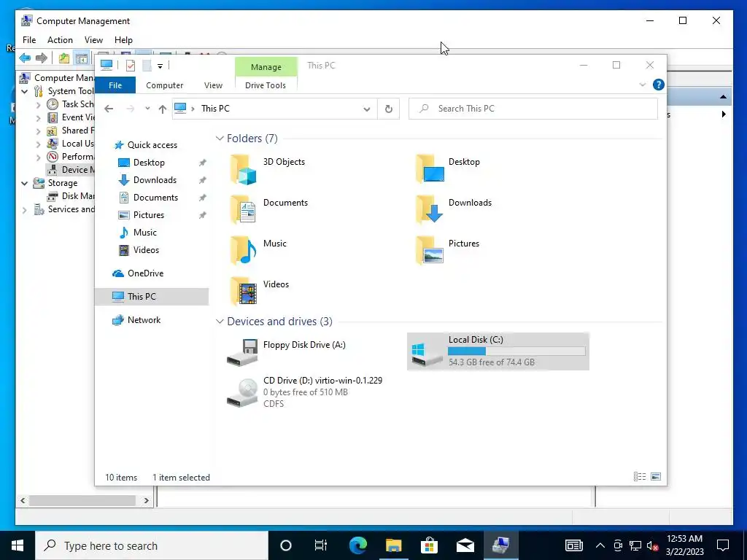Open the 3D Objects folder
Viewport: 747px width, 560px height.
tap(267, 168)
